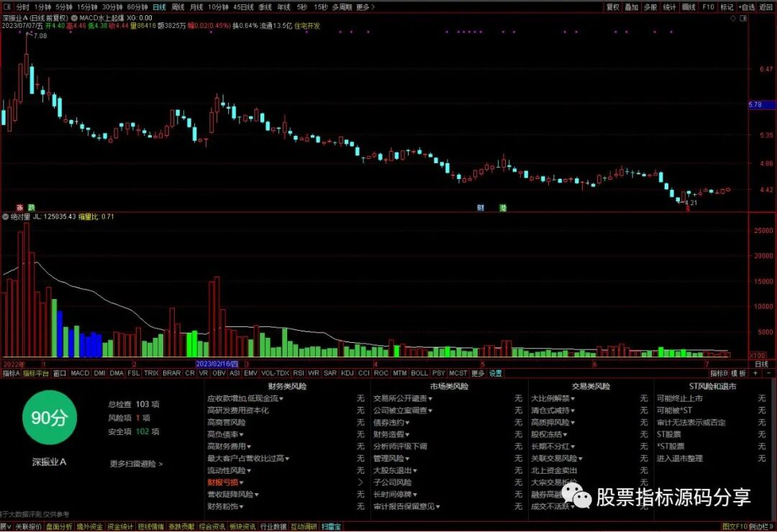Open the 复权 adjustment option
777x532 pixels.
613,7
